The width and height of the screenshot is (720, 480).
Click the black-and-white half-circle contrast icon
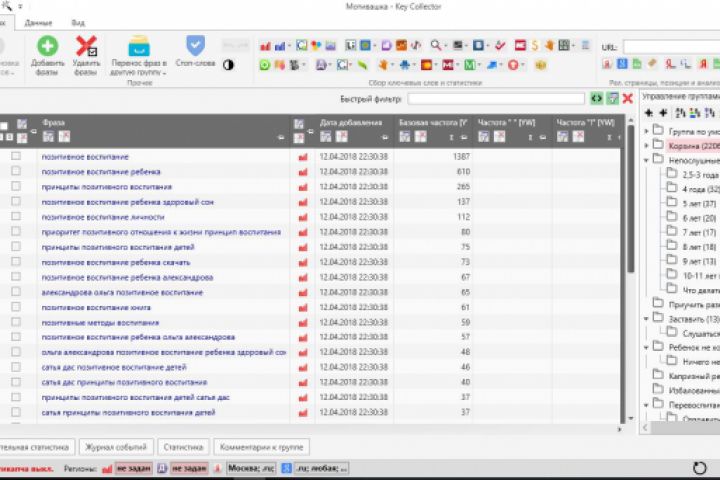tap(228, 65)
